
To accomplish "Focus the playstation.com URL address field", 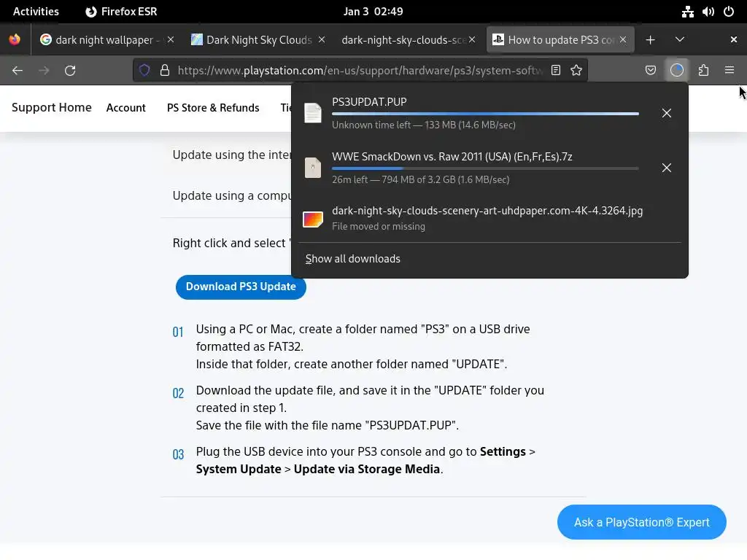I will 360,71.
